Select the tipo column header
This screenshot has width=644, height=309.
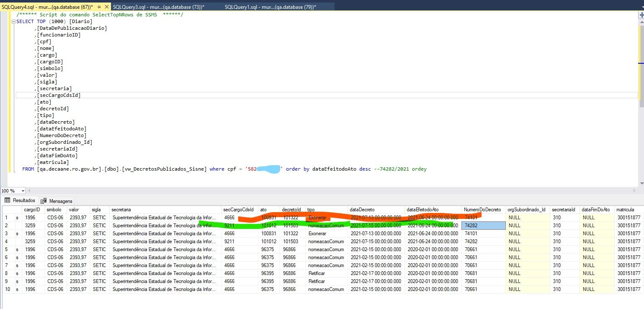[327, 210]
